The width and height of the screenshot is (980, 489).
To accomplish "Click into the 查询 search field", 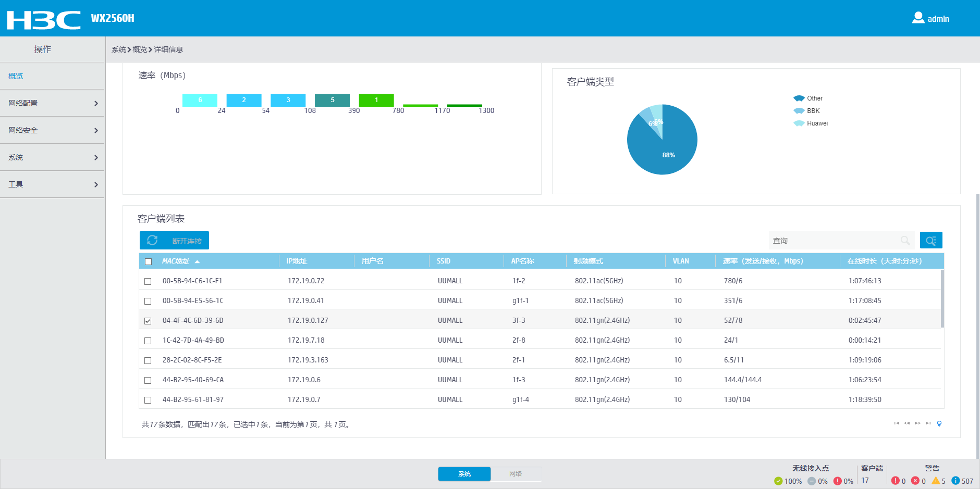I will [834, 240].
